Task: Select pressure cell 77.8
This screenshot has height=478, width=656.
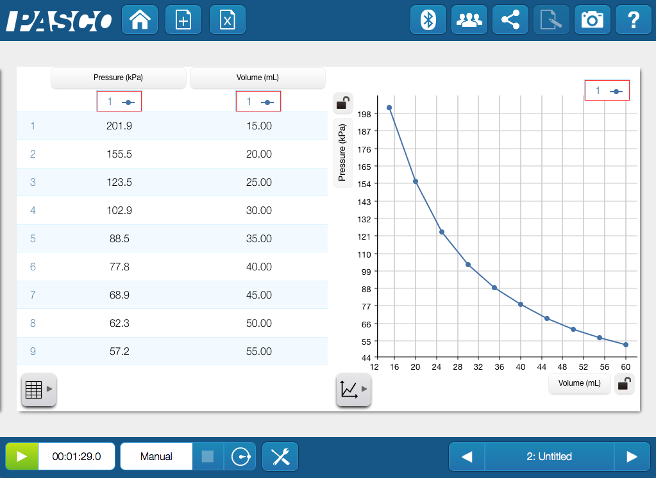Action: pyautogui.click(x=119, y=267)
